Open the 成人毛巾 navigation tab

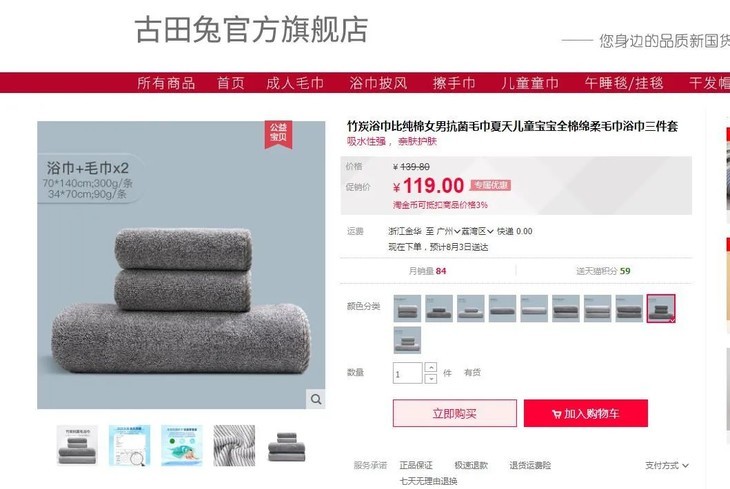295,83
